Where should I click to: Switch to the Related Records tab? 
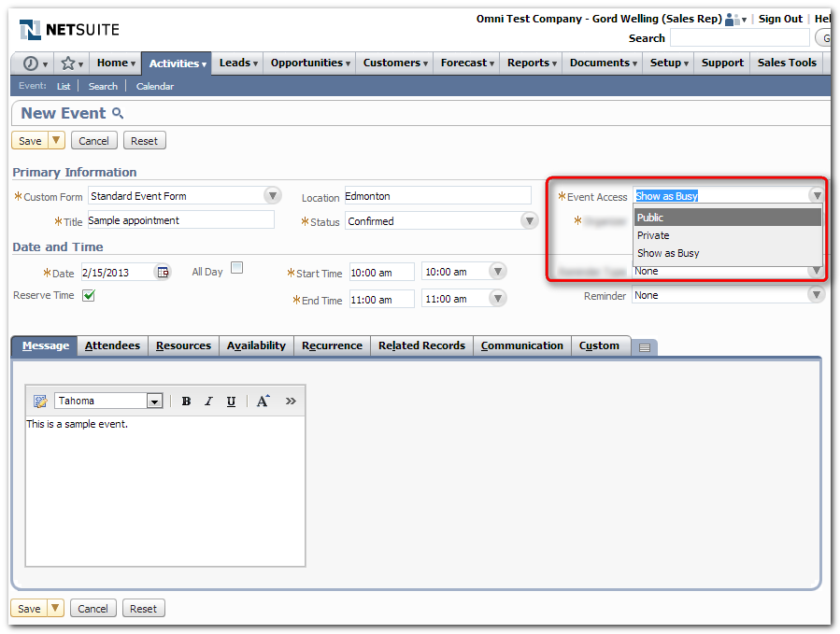421,345
